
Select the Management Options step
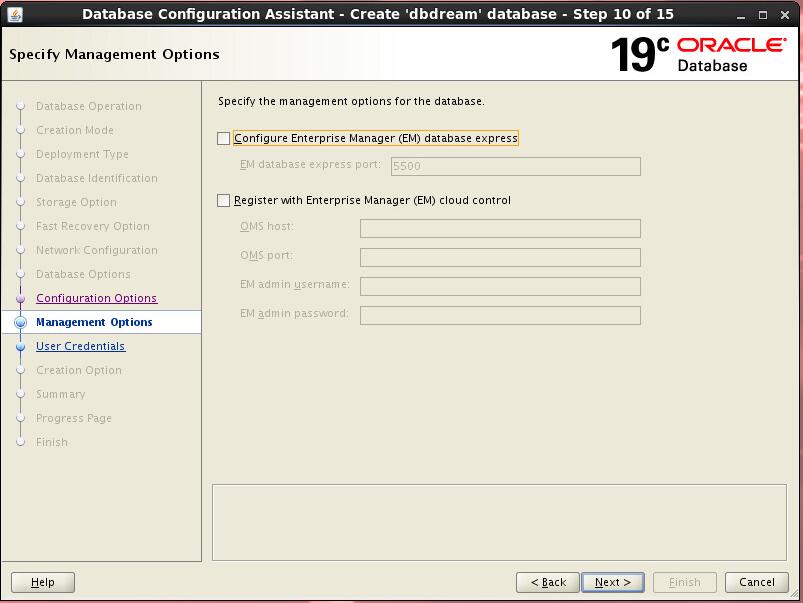pyautogui.click(x=94, y=322)
